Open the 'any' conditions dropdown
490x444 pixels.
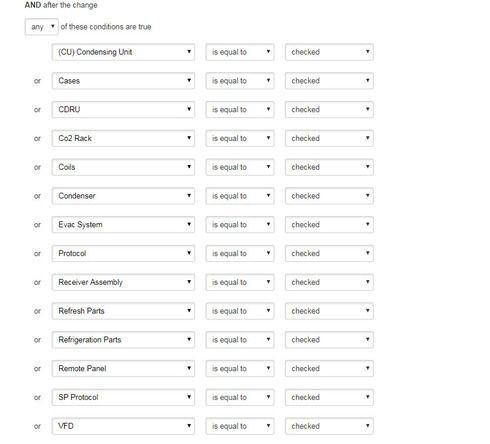(42, 27)
